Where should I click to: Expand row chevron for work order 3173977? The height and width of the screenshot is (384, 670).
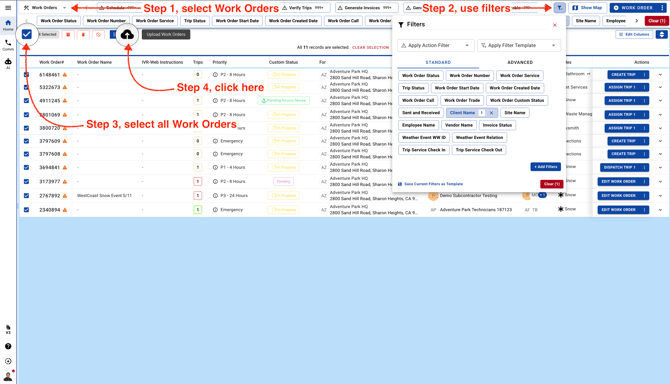(660, 182)
